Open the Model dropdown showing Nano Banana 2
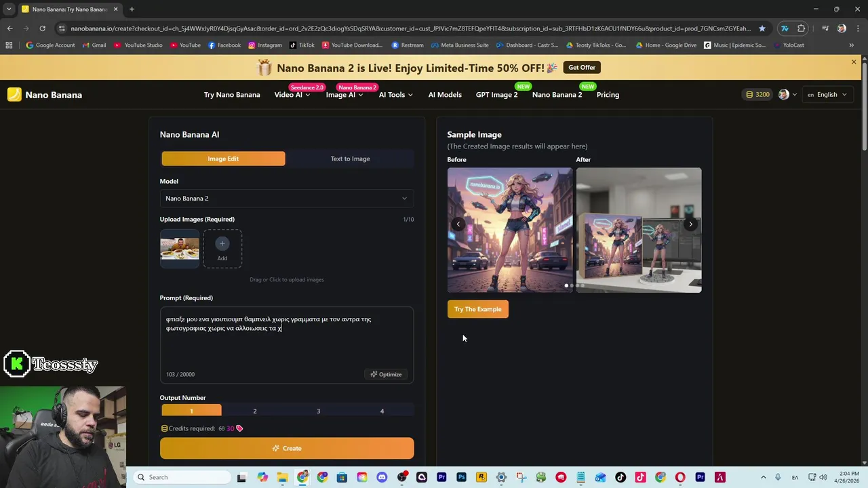This screenshot has width=868, height=488. [287, 199]
